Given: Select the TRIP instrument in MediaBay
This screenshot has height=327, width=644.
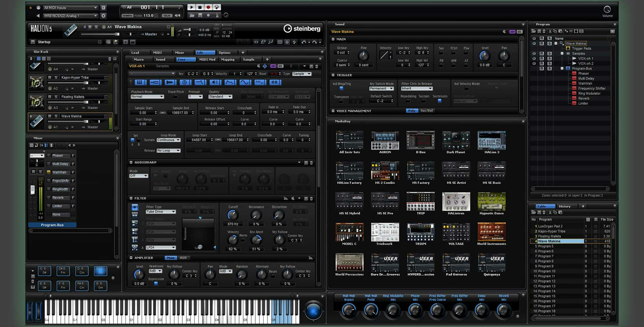Looking at the screenshot, I should pyautogui.click(x=420, y=204).
